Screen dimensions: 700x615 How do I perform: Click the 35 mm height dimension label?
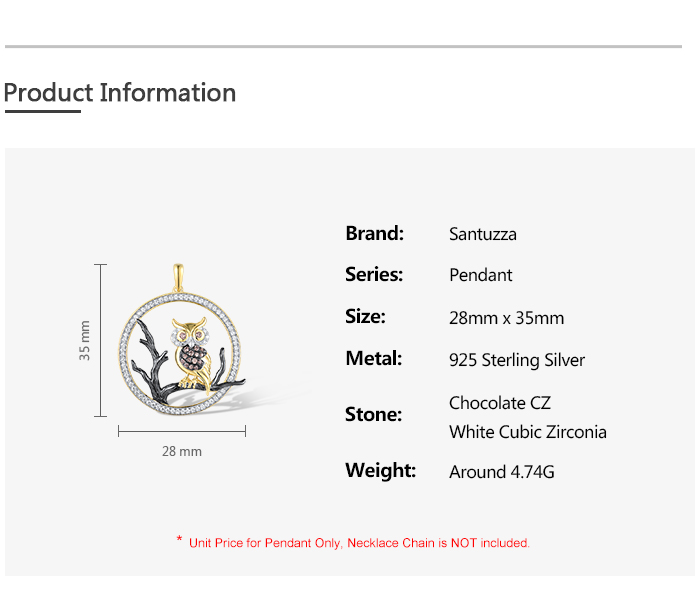point(85,340)
